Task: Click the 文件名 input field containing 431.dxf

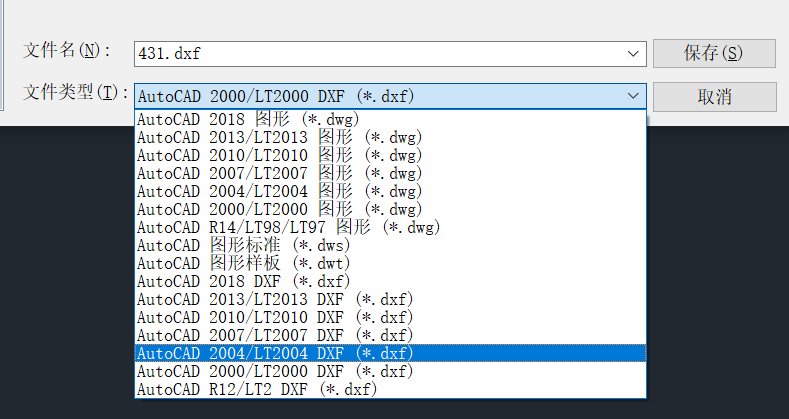Action: [390, 54]
